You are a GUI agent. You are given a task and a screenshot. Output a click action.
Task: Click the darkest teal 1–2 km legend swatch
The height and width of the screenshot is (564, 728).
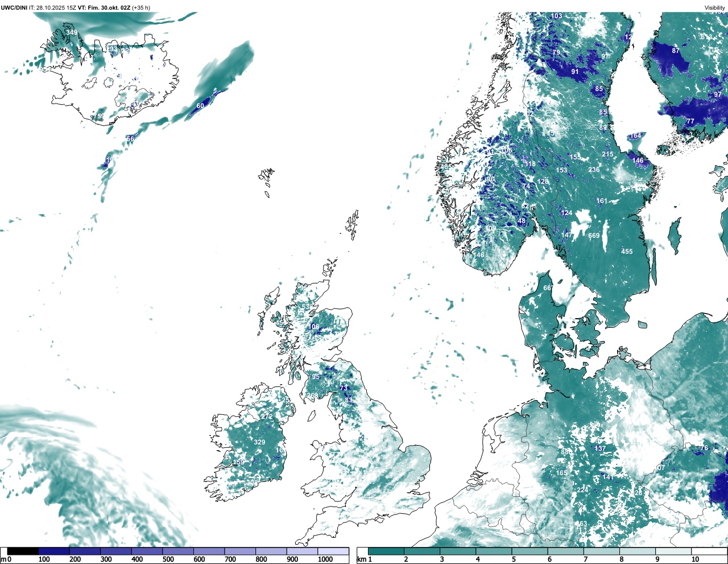click(x=386, y=551)
